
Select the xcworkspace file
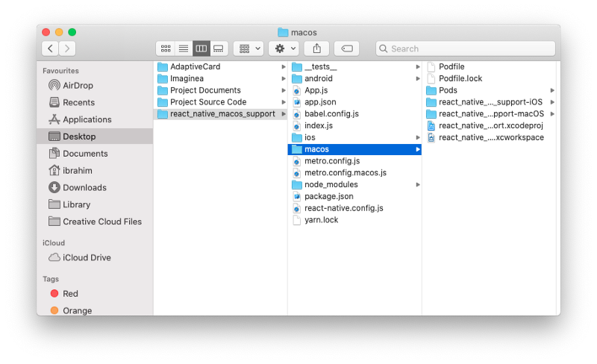(489, 137)
